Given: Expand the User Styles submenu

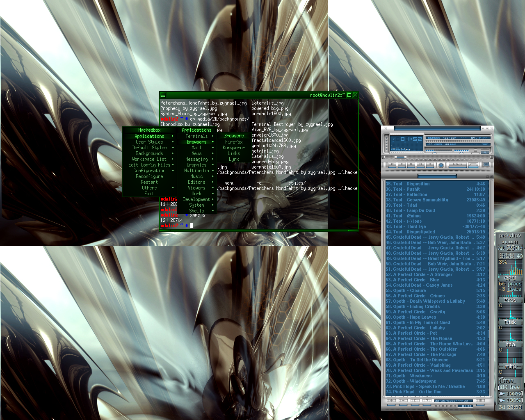Looking at the screenshot, I should [x=149, y=142].
